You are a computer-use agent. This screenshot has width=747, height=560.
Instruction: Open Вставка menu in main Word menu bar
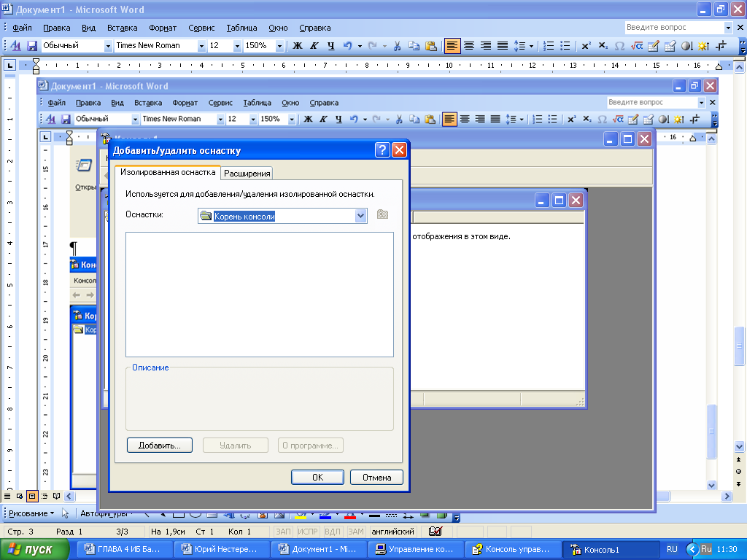(122, 28)
